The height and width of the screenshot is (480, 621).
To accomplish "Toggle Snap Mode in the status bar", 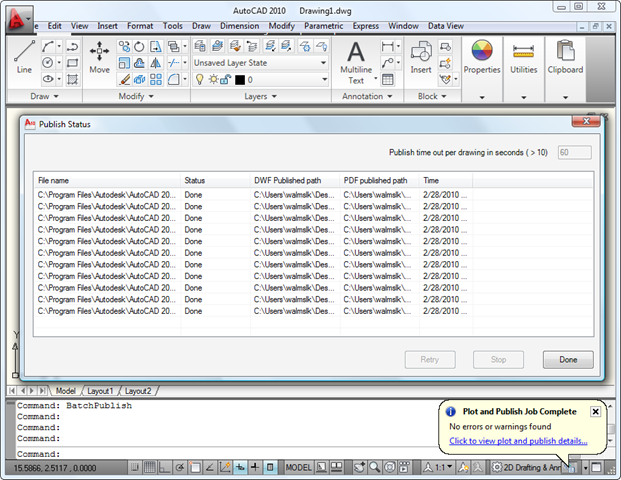I will (x=134, y=467).
